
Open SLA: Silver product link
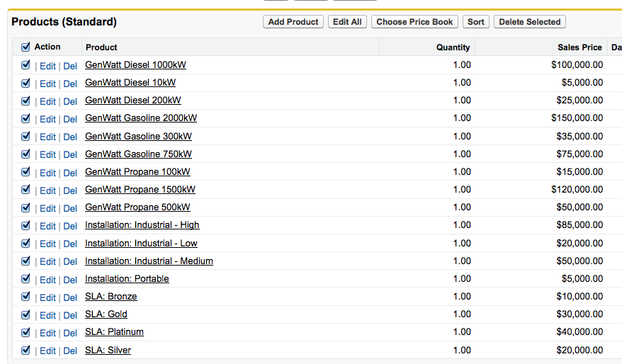point(108,351)
